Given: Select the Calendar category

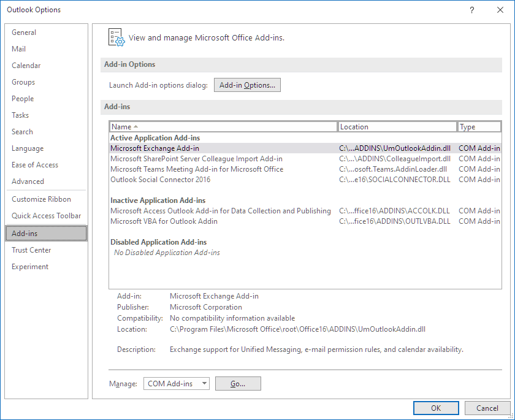Looking at the screenshot, I should (26, 65).
